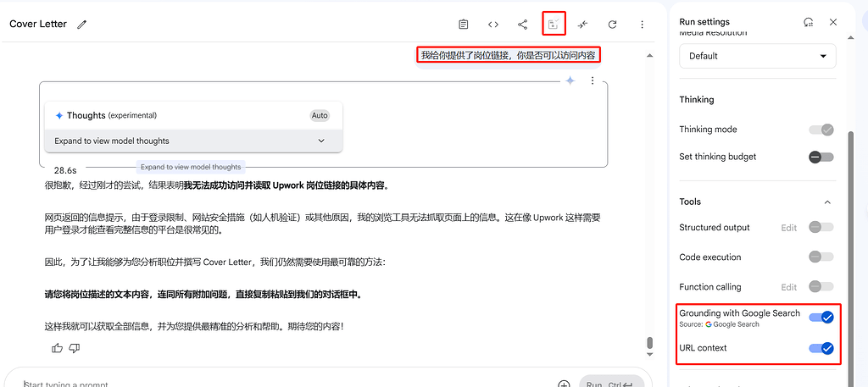Click the collapse arrows icon in toolbar
The height and width of the screenshot is (387, 868).
pos(582,25)
